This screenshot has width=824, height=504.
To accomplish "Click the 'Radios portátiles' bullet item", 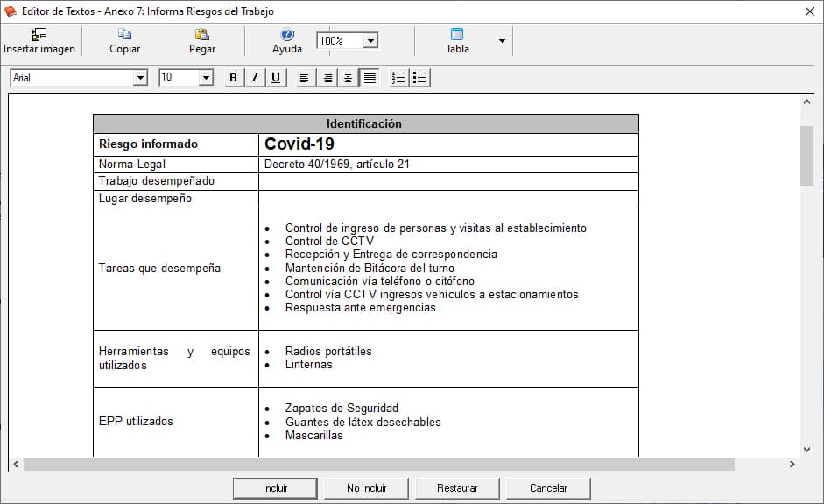I will (x=328, y=351).
